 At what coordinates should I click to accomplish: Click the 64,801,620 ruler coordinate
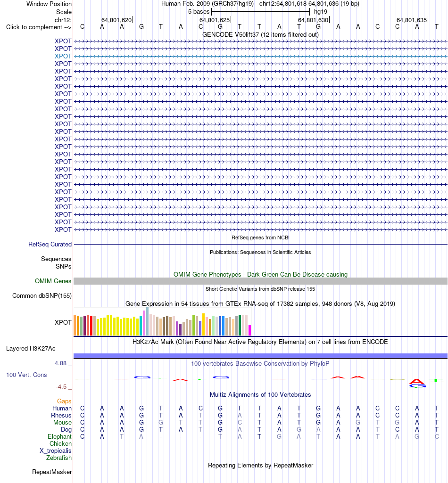[116, 20]
